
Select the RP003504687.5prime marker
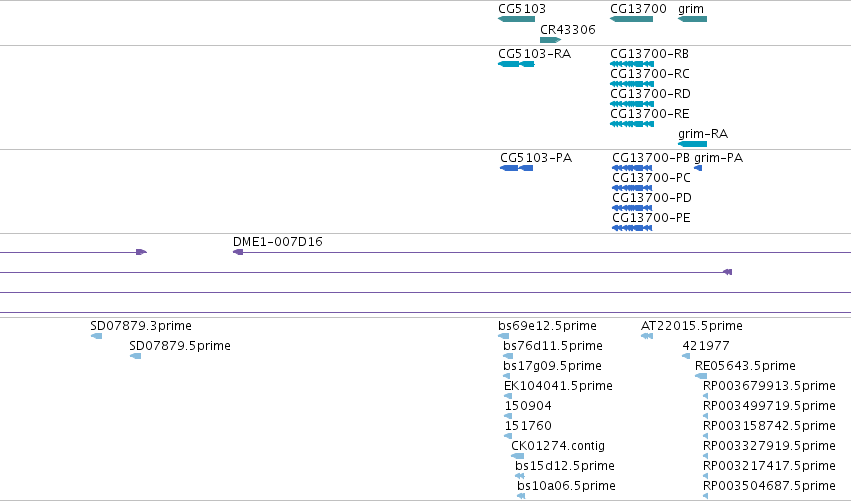[x=706, y=496]
